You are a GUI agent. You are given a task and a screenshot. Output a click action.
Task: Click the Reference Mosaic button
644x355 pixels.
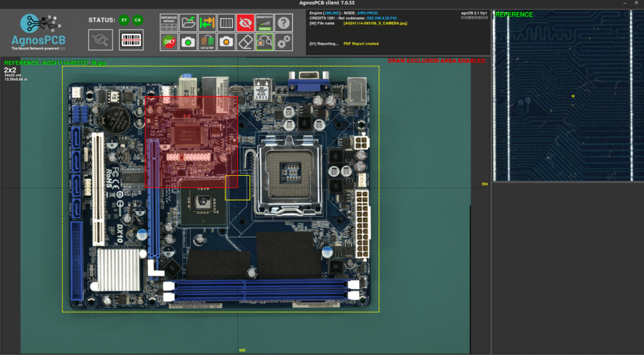169,23
